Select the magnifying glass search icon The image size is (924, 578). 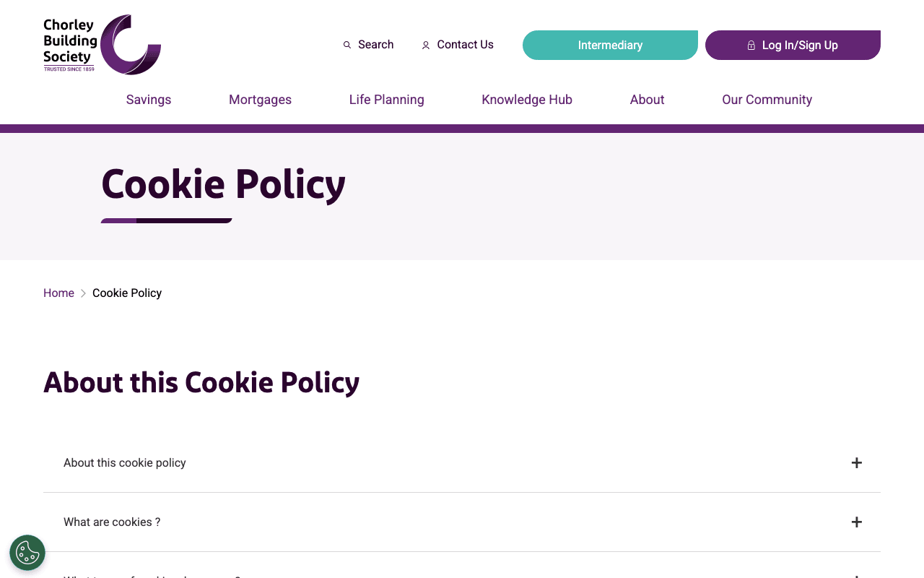(x=346, y=45)
